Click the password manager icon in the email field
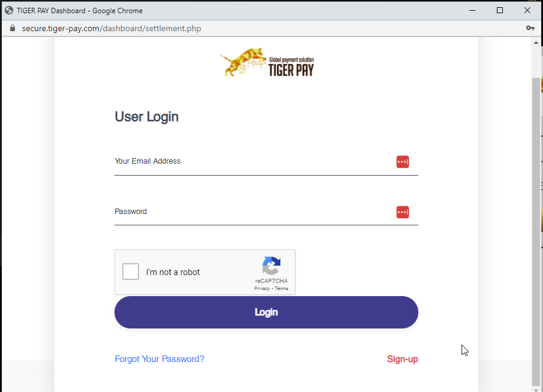Image resolution: width=543 pixels, height=392 pixels. coord(402,162)
